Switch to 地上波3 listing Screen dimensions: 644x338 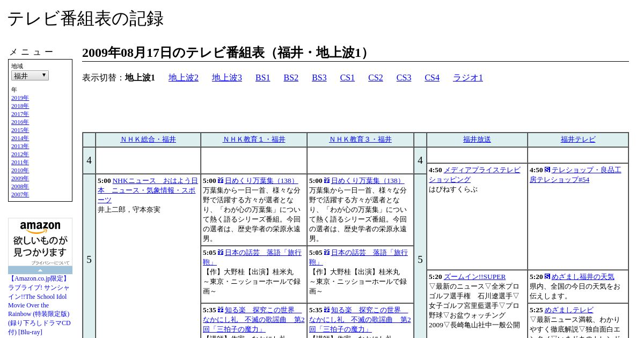point(227,78)
